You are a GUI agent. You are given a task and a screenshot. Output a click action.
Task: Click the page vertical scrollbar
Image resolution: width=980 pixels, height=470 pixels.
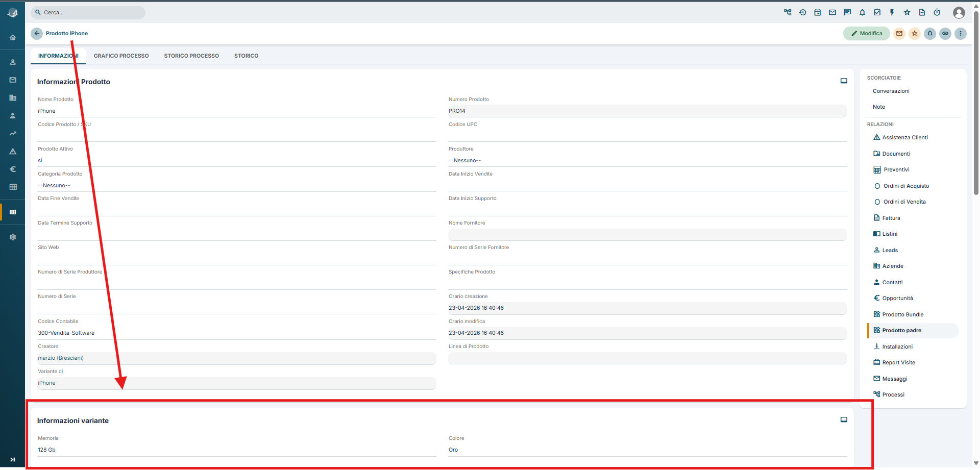tap(976, 102)
